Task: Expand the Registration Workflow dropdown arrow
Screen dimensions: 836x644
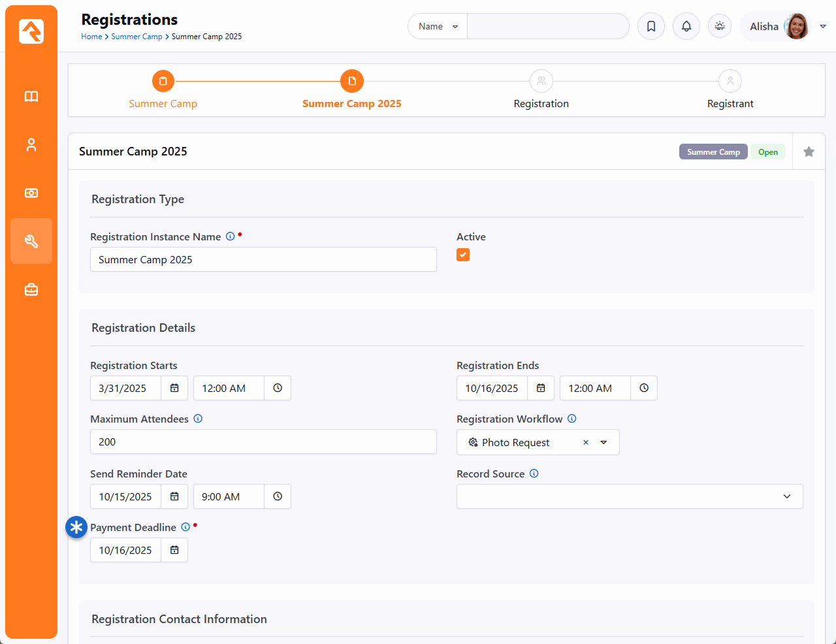Action: click(x=603, y=442)
